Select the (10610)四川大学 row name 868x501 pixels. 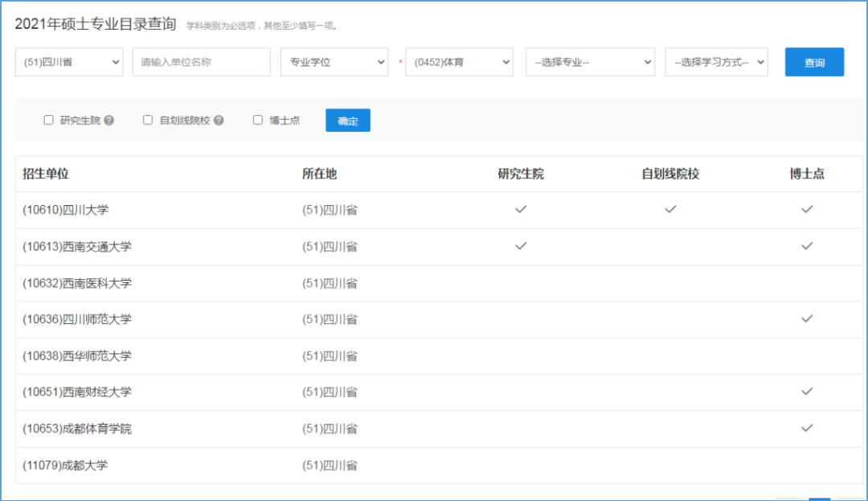(65, 210)
